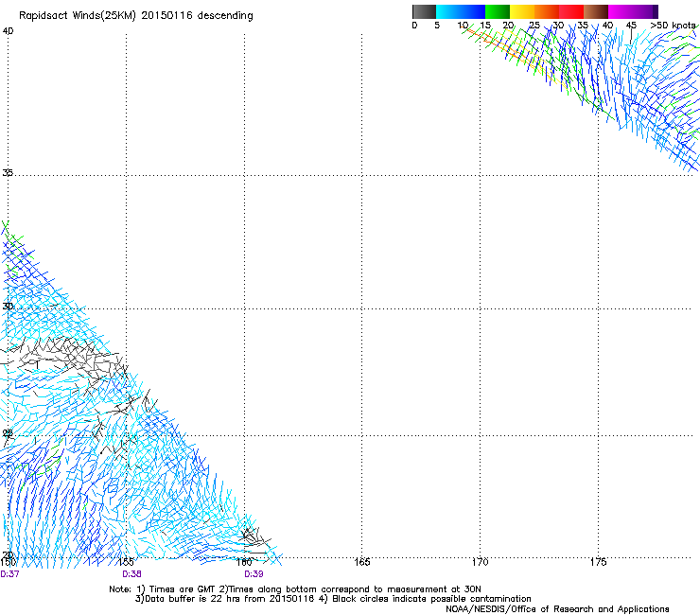Click the orange 25-30 knots legend swatch
The image size is (700, 615).
click(x=547, y=11)
